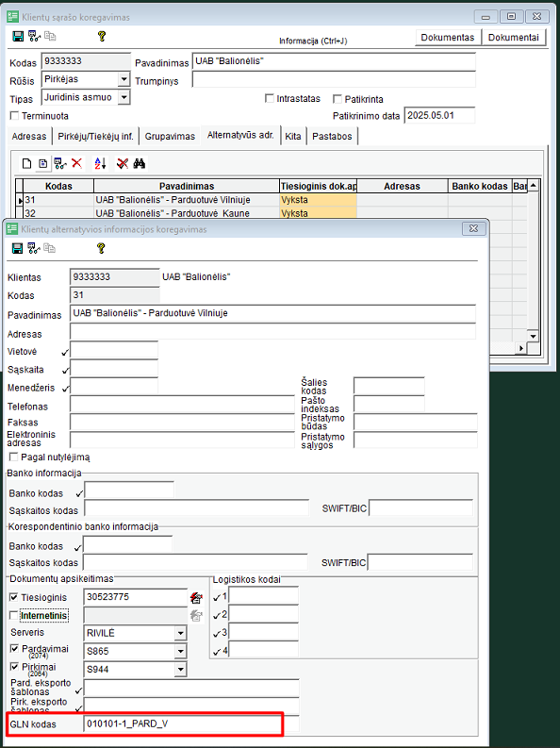Screen dimensions: 560x748
Task: Click the yellow help question mark in main window
Action: pos(102,36)
